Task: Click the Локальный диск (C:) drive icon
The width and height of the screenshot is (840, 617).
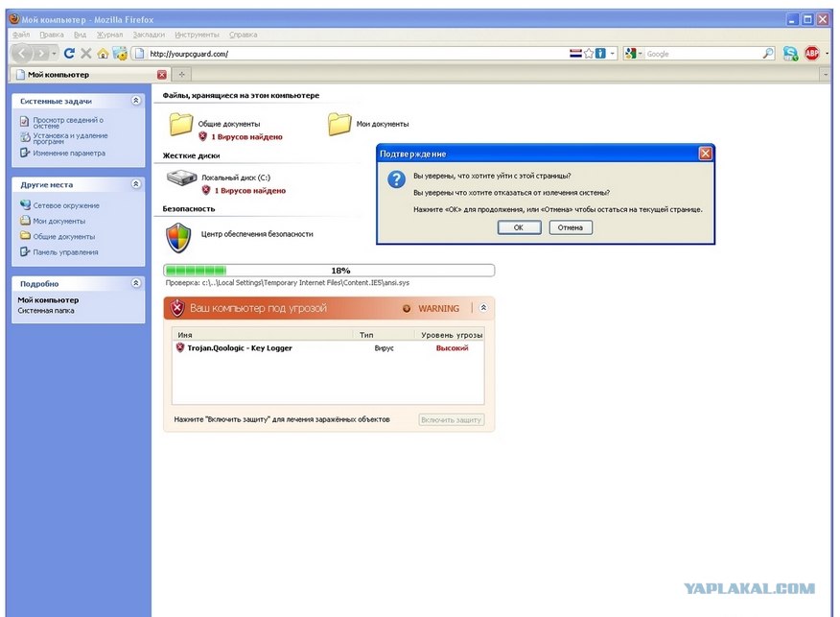Action: [x=181, y=178]
